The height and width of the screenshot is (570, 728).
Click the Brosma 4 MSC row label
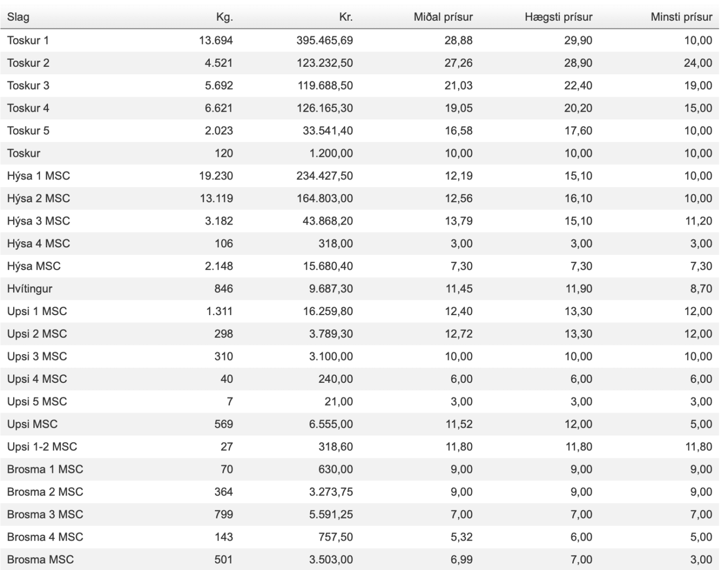coord(45,537)
